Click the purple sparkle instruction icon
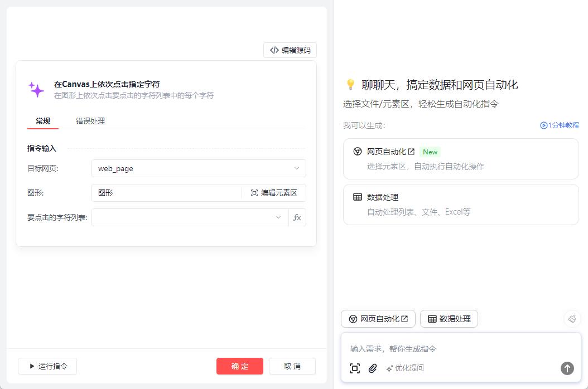 36,90
